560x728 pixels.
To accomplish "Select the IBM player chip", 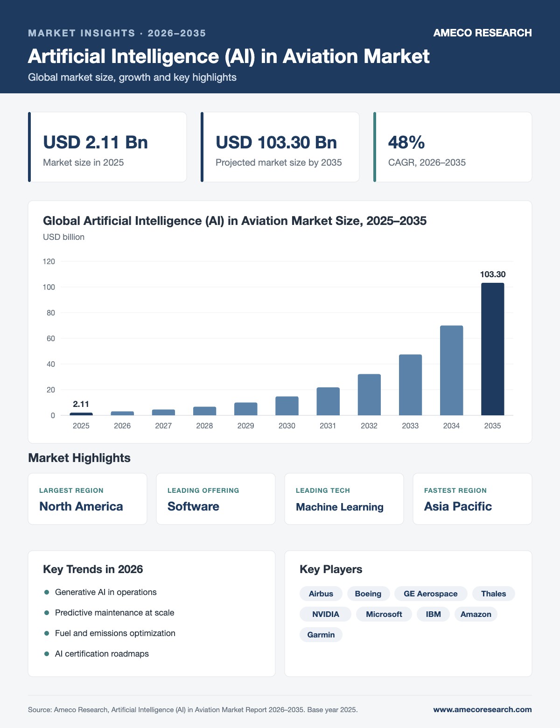I will click(434, 614).
